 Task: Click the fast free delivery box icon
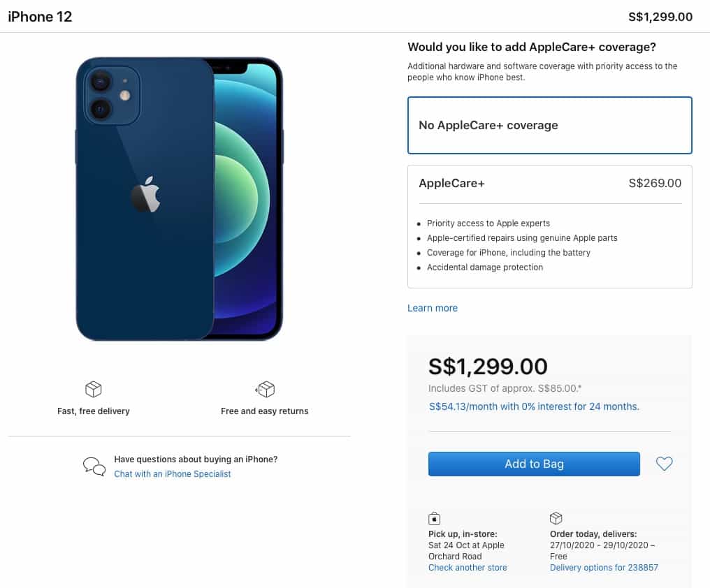[93, 389]
